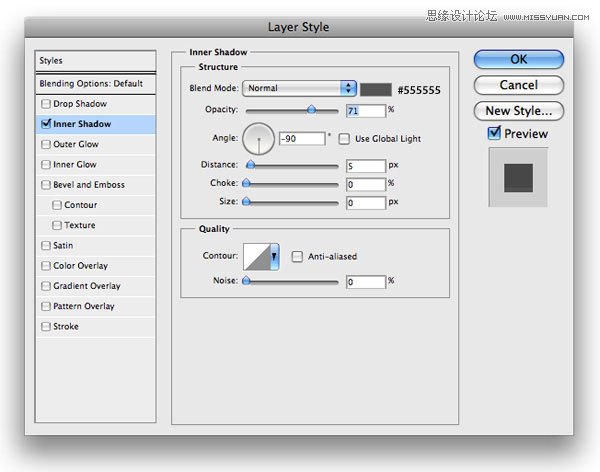This screenshot has width=600, height=472.
Task: Enable the Outer Glow checkbox
Action: 46,144
